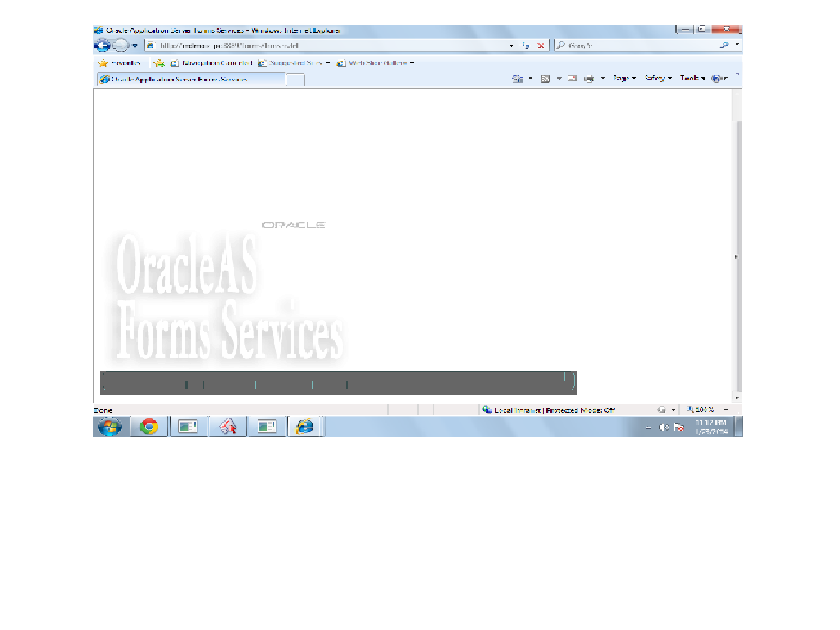Image resolution: width=840 pixels, height=630 pixels.
Task: Open the first window app in taskbar
Action: (188, 427)
